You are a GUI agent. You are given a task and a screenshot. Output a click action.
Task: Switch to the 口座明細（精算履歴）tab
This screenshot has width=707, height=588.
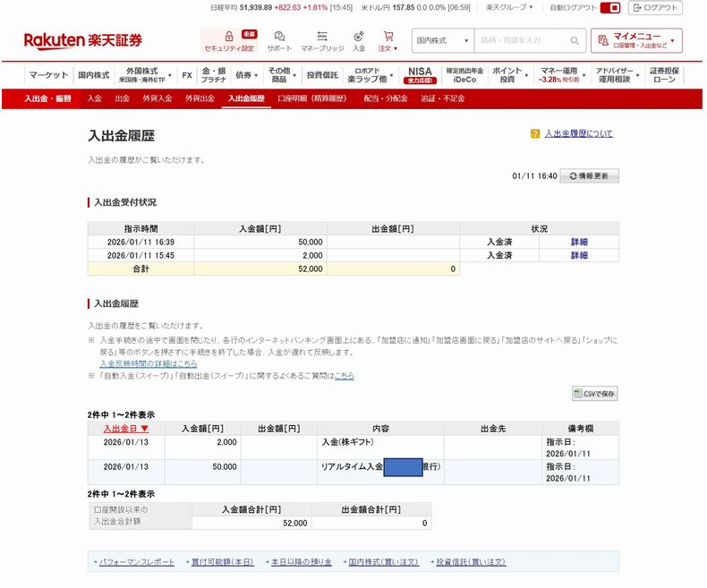click(312, 98)
